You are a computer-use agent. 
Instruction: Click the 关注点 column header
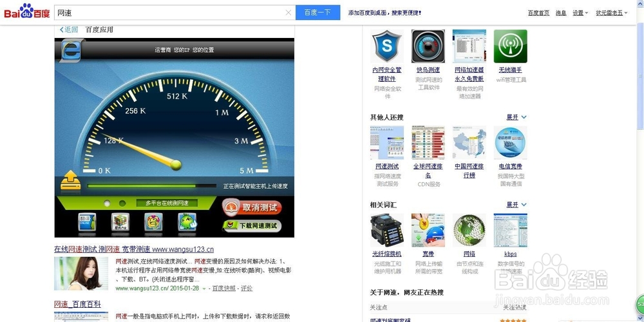378,307
